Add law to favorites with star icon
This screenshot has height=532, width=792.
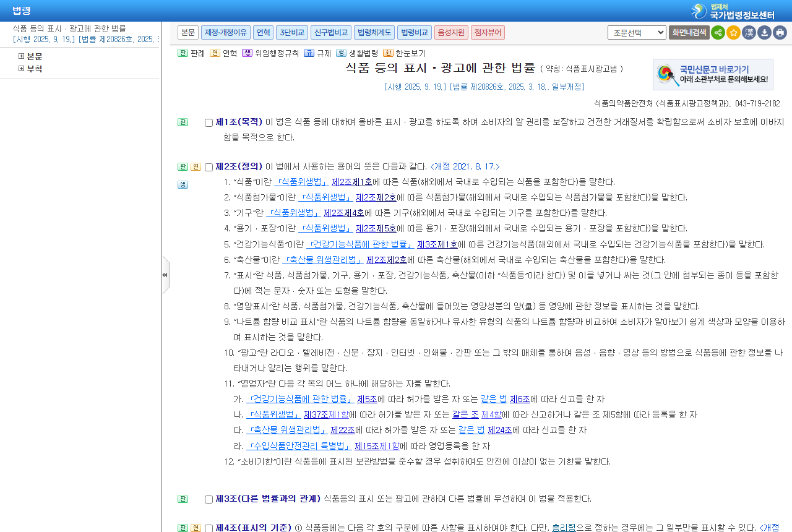coord(733,33)
